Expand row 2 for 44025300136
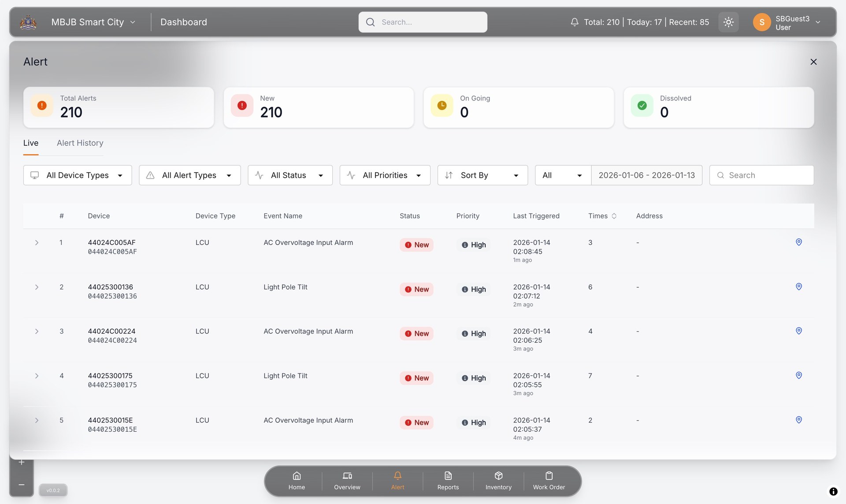 pyautogui.click(x=37, y=287)
